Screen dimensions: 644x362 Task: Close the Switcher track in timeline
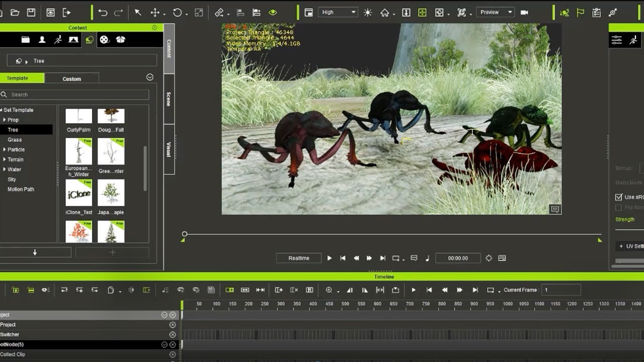[173, 334]
